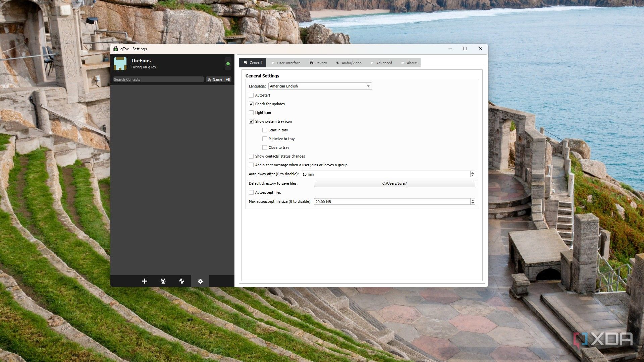The width and height of the screenshot is (644, 362).
Task: Click the 20.00 MB file size field
Action: pos(392,202)
